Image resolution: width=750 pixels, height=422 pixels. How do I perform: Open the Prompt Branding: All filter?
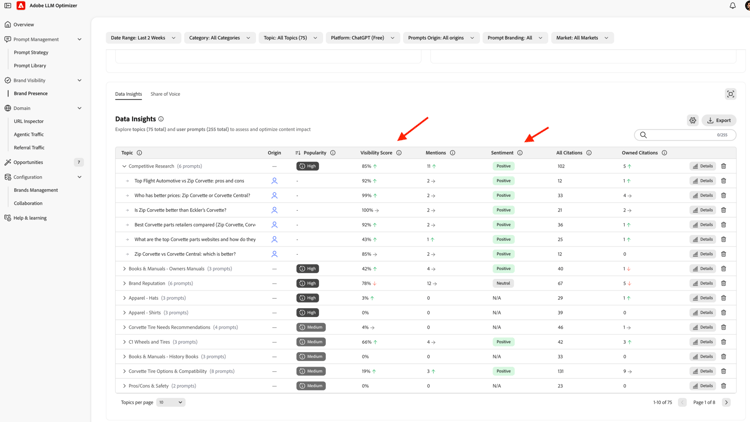click(x=515, y=38)
